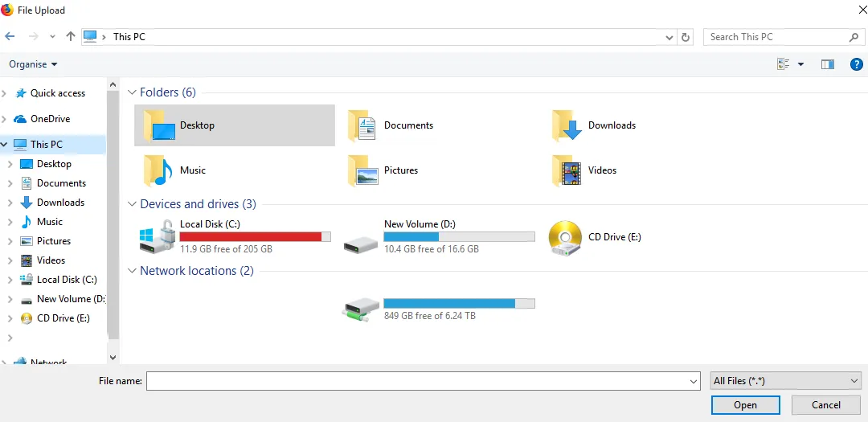
Task: Select Pictures in the navigation tree
Action: pyautogui.click(x=54, y=241)
